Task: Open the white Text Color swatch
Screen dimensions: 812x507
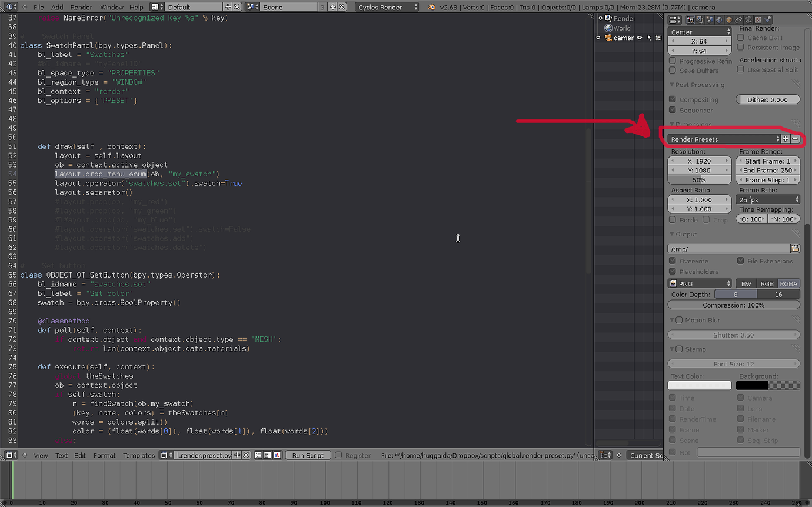Action: [x=700, y=385]
